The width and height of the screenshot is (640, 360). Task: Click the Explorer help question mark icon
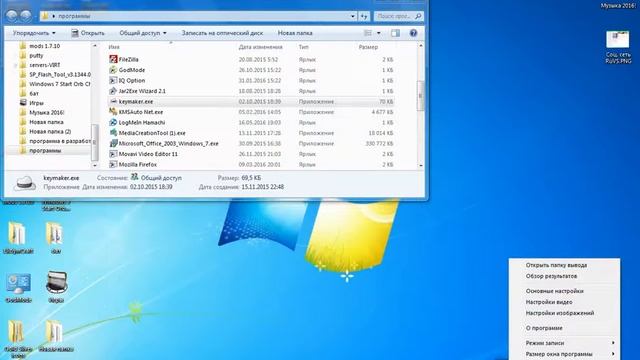click(x=413, y=33)
